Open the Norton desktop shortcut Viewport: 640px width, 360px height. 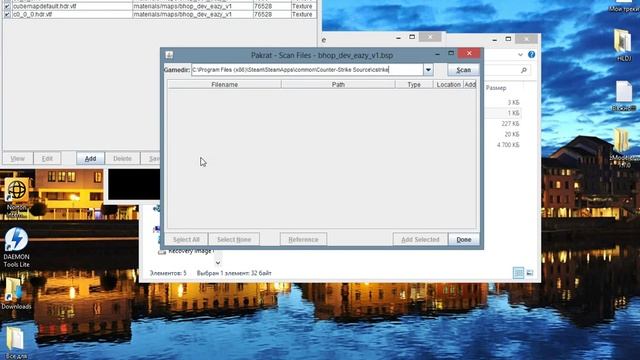click(x=17, y=196)
